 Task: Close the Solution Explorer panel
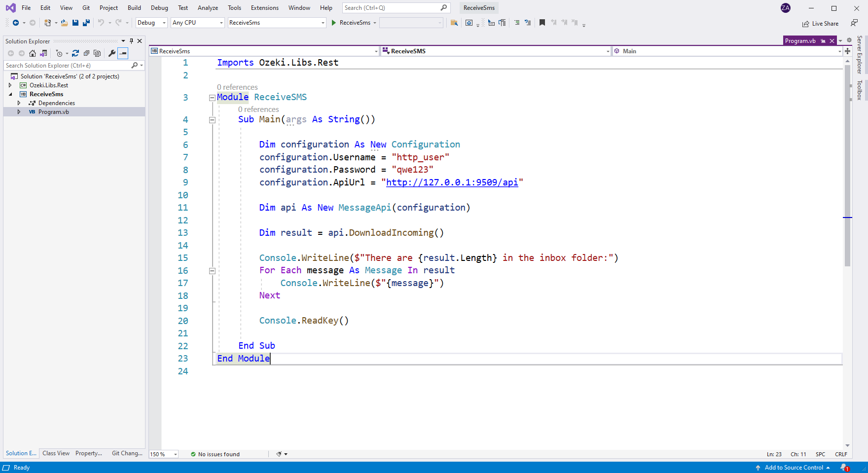pos(140,41)
